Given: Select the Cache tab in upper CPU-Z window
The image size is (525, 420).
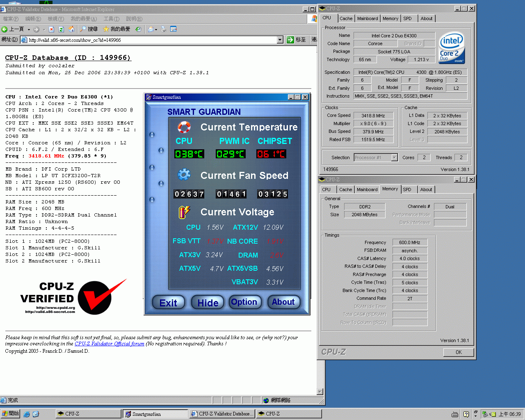Looking at the screenshot, I should point(346,18).
